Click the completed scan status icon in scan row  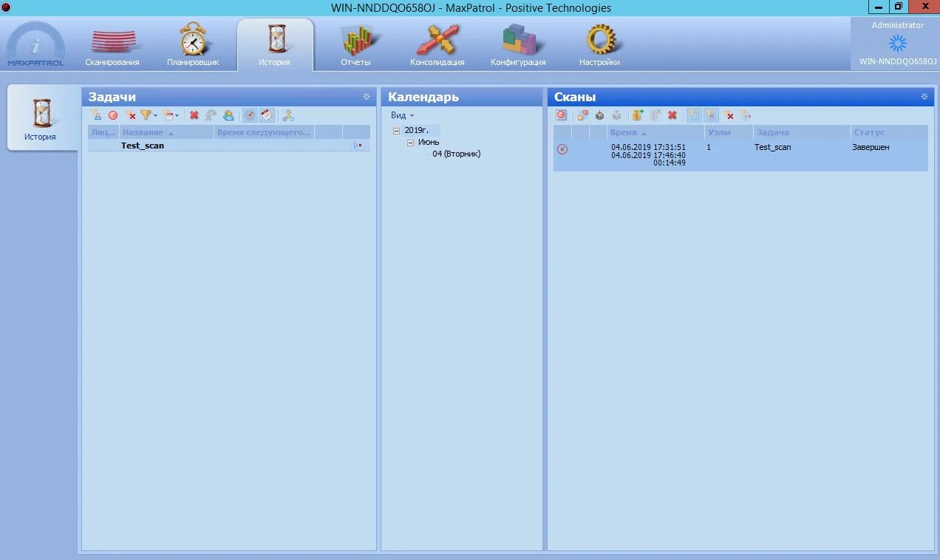(562, 149)
